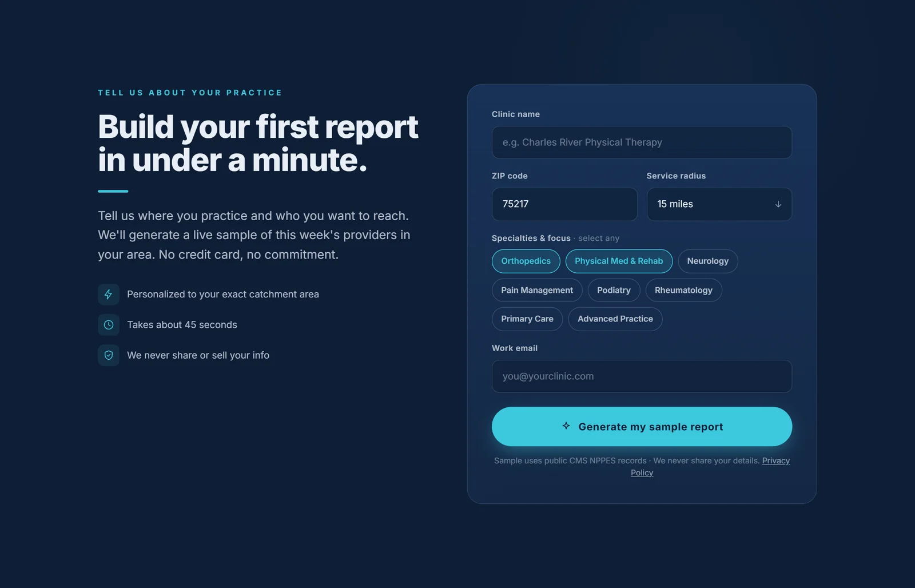915x588 pixels.
Task: Click the 'ZIP code' label
Action: click(510, 176)
